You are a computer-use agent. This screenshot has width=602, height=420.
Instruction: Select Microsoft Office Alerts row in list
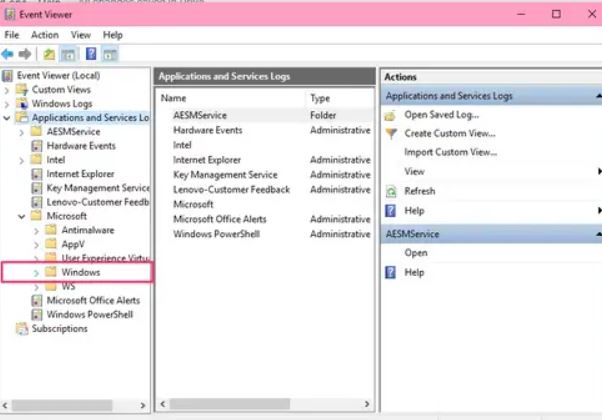265,220
